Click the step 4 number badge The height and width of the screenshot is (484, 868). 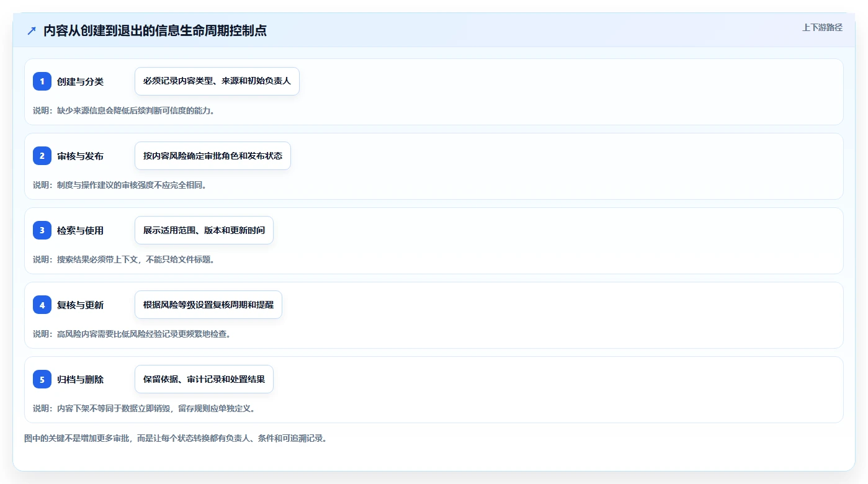(x=42, y=305)
